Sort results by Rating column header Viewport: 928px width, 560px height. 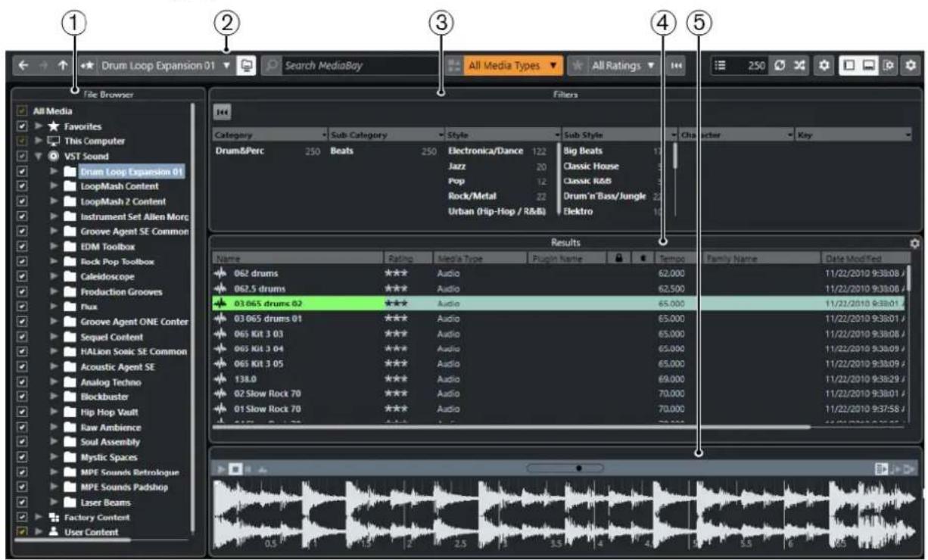(408, 258)
